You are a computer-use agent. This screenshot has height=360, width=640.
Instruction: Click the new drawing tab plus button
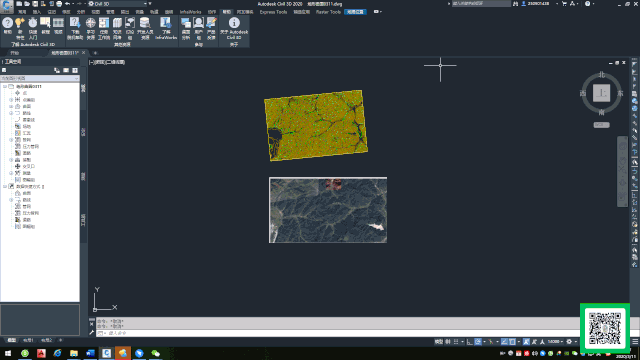click(x=95, y=53)
